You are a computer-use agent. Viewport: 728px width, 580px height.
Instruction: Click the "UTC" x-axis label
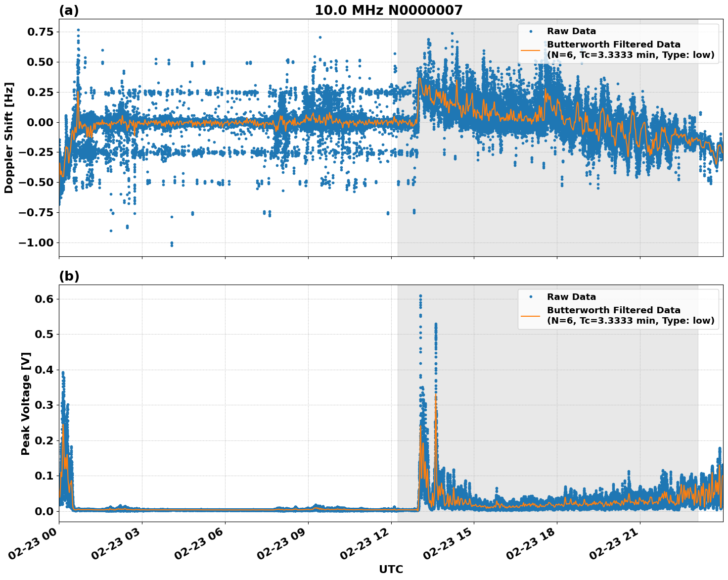391,570
